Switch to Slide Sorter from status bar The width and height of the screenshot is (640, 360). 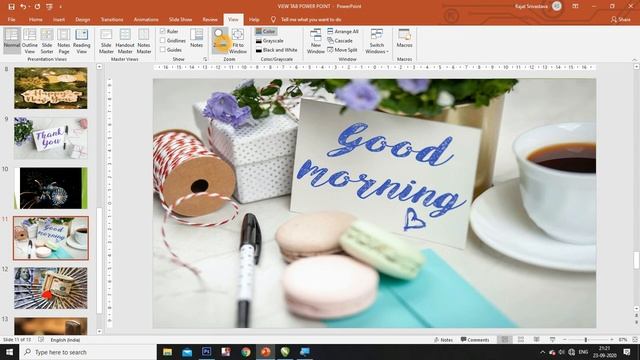[x=521, y=340]
